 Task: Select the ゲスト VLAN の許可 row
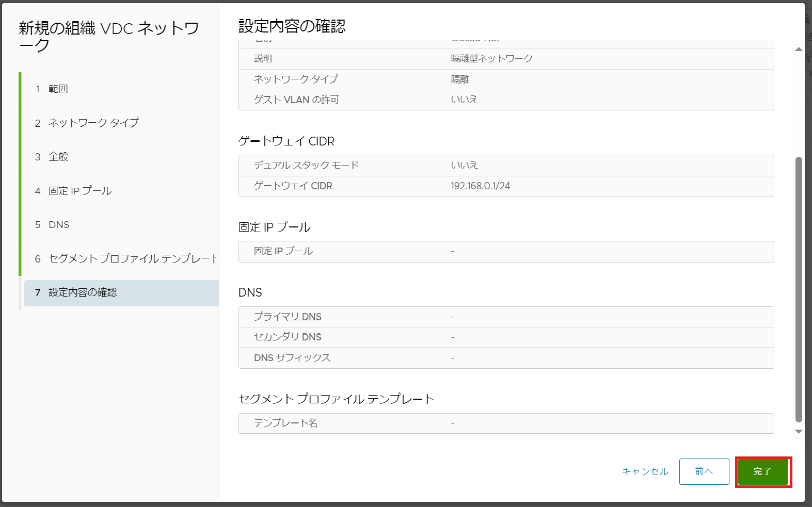point(506,100)
